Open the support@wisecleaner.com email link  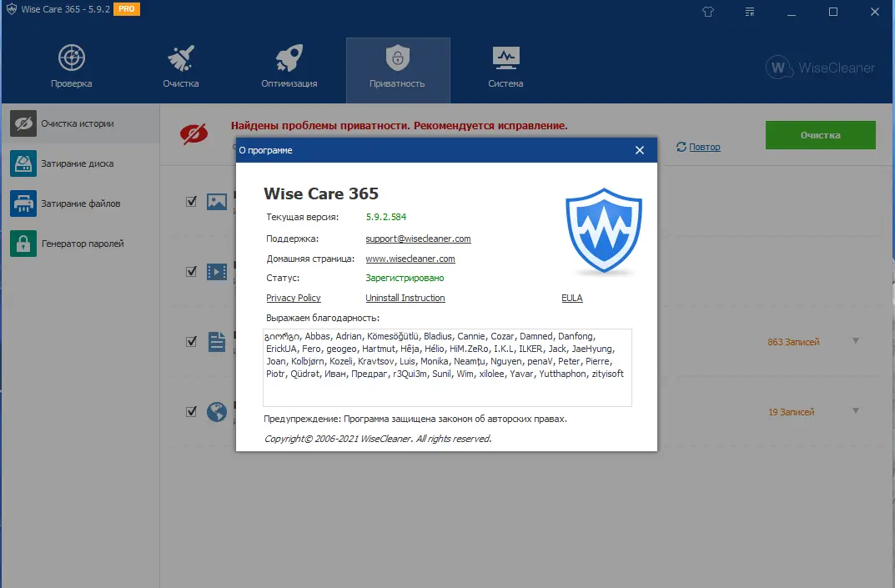[419, 239]
